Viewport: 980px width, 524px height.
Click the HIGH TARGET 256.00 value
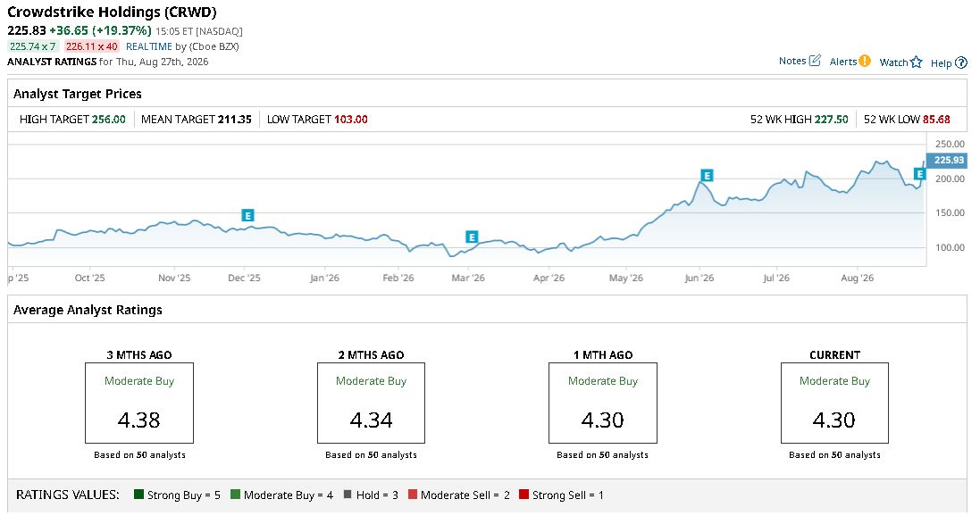coord(109,120)
